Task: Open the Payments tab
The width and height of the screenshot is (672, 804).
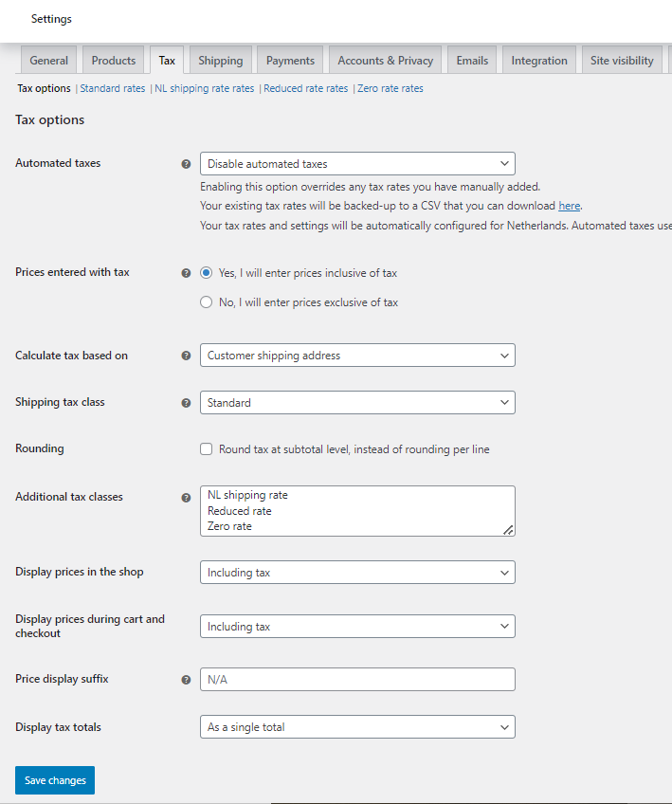Action: point(290,61)
